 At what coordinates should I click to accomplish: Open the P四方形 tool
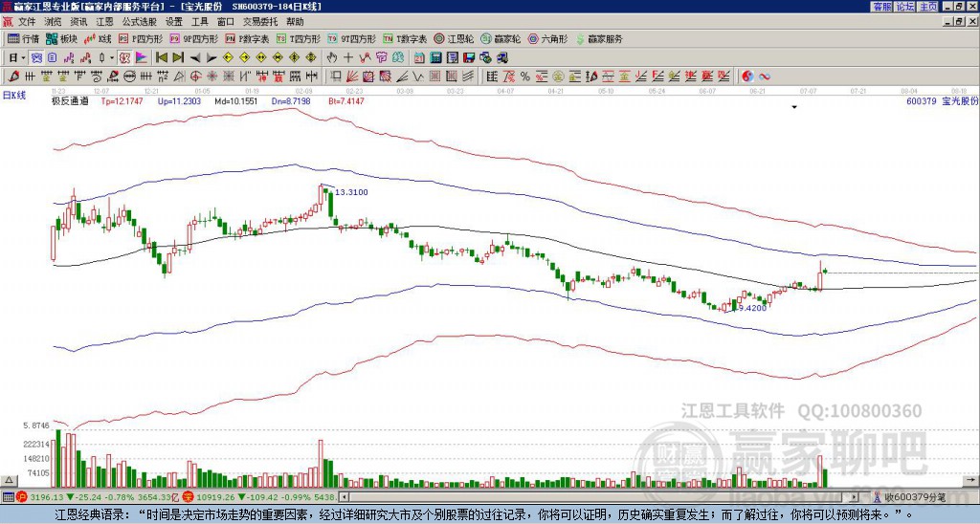click(141, 38)
